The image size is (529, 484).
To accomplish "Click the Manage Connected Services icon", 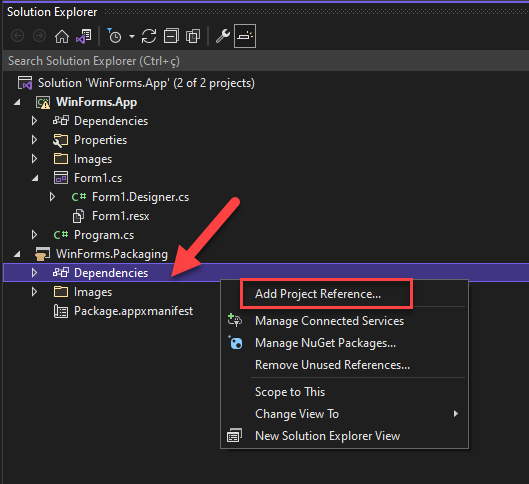I will (235, 320).
